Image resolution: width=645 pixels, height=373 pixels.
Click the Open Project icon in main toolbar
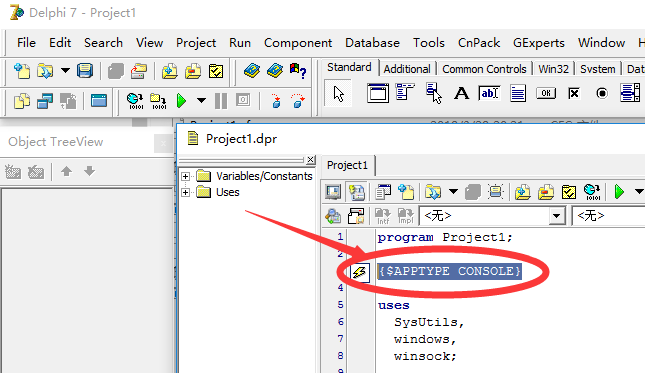[139, 71]
